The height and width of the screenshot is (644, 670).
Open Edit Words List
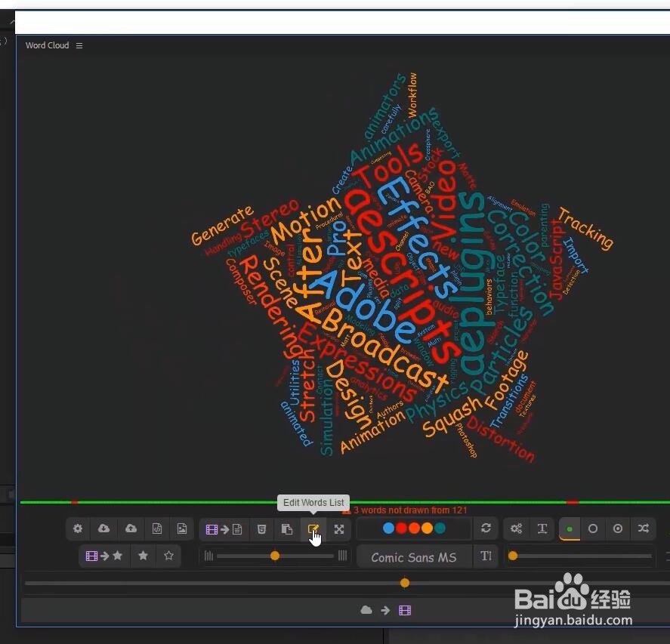click(313, 529)
